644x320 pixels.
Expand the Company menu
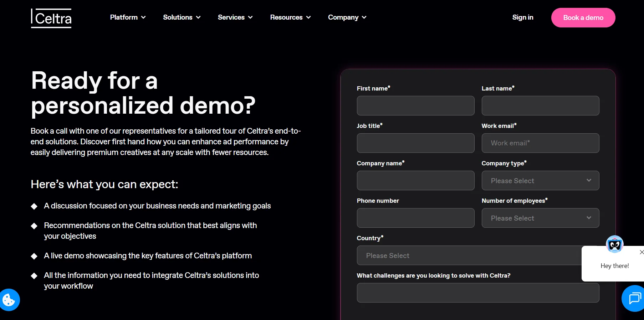pyautogui.click(x=347, y=17)
